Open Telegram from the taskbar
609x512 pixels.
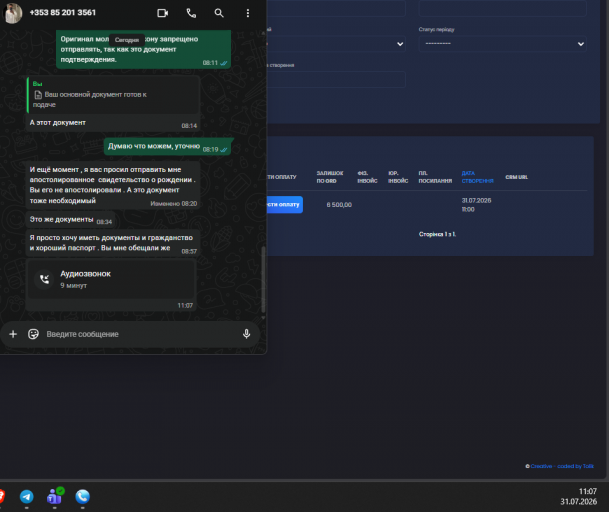27,496
